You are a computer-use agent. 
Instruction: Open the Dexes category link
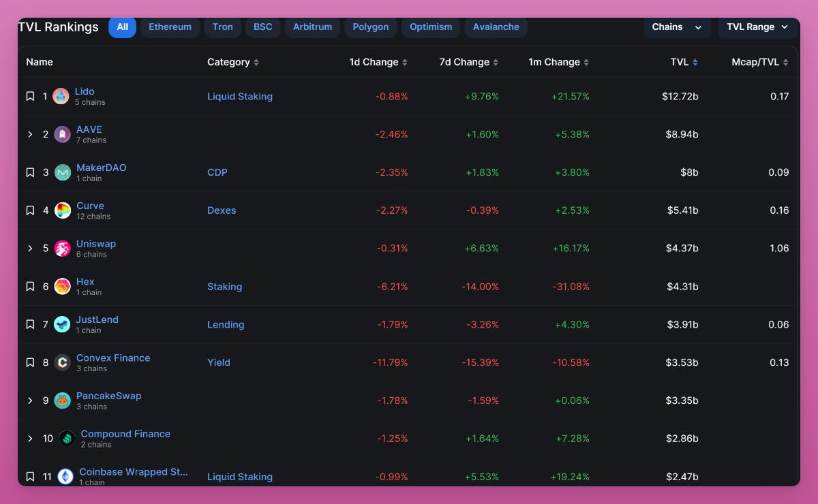click(222, 210)
